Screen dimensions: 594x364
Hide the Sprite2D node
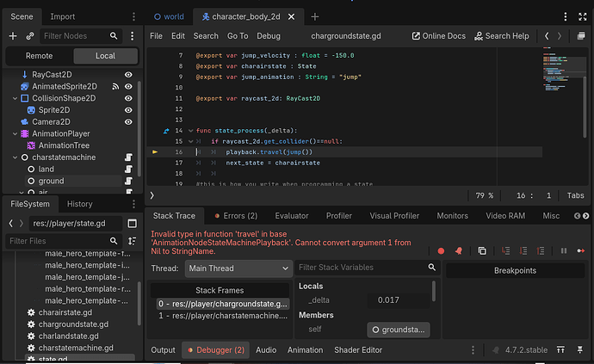point(129,110)
